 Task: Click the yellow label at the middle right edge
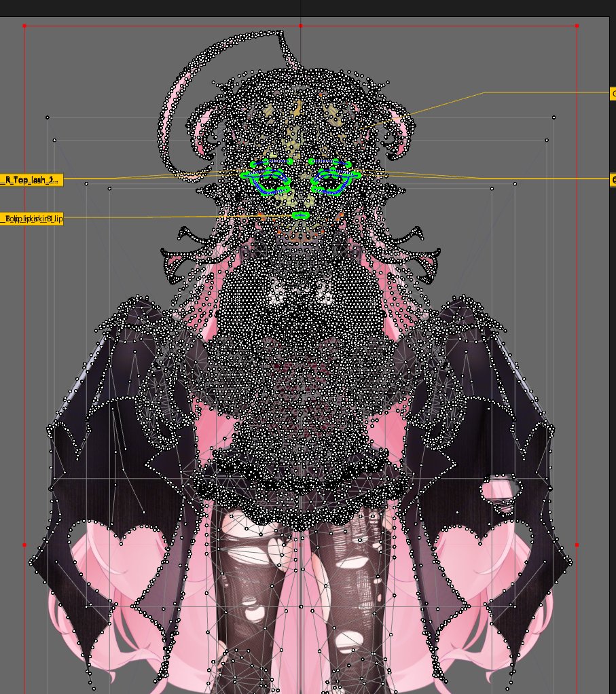click(612, 178)
